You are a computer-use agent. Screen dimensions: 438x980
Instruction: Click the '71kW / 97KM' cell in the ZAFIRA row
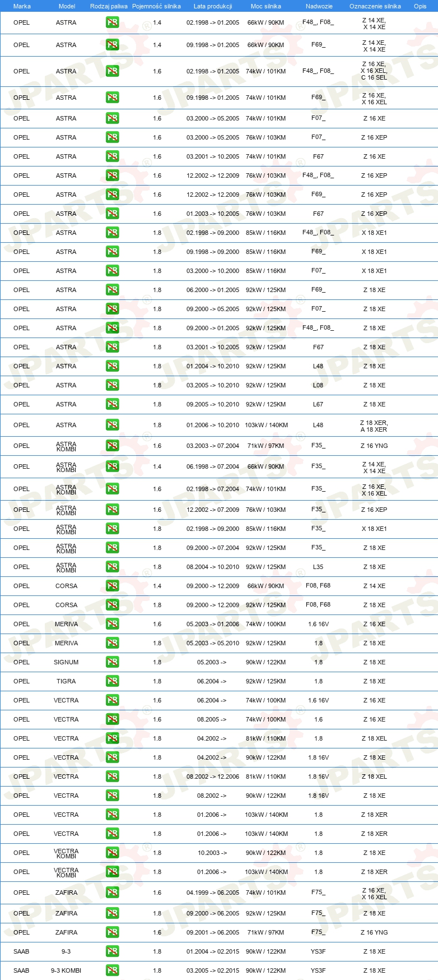pos(265,932)
